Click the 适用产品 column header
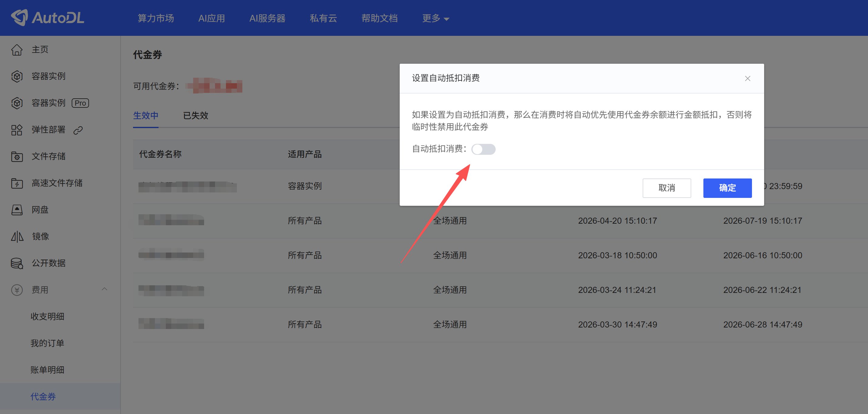This screenshot has width=868, height=414. click(x=305, y=154)
